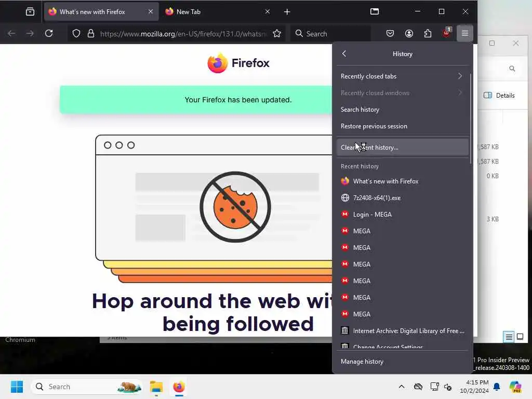Click the display network tray icon
This screenshot has height=399, width=532.
[434, 387]
